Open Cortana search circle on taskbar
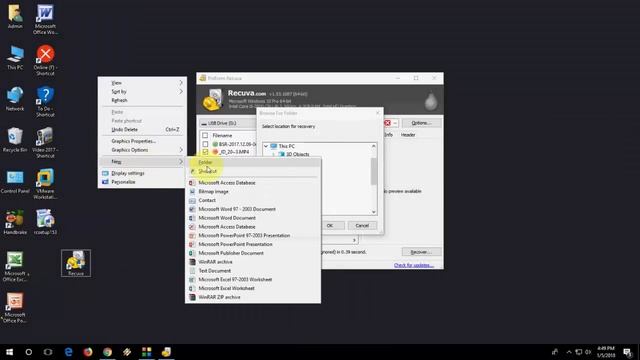640x360 pixels. pyautogui.click(x=29, y=352)
